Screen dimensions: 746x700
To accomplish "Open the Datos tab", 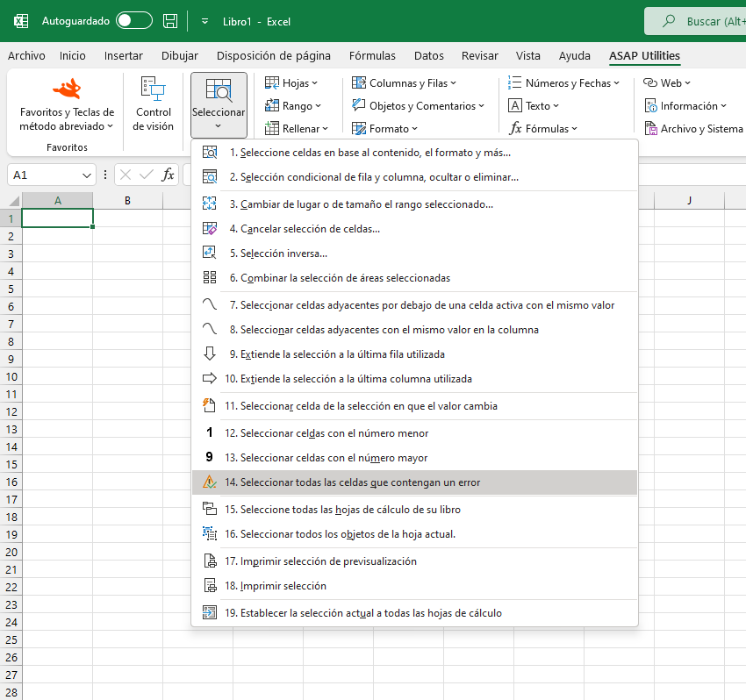I will click(428, 55).
